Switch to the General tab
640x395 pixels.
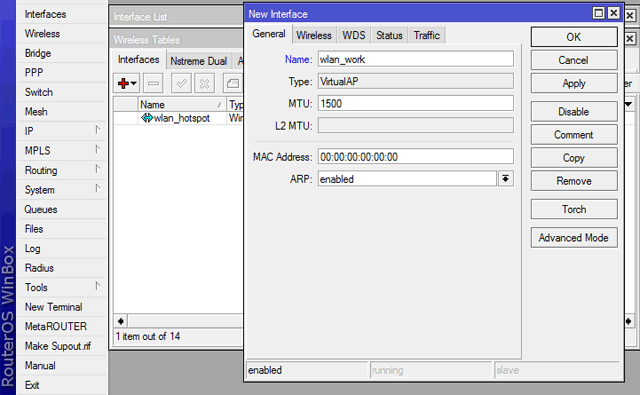point(269,34)
